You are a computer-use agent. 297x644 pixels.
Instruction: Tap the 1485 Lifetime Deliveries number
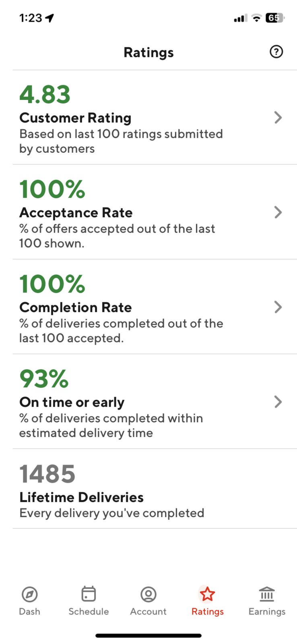[x=47, y=474]
